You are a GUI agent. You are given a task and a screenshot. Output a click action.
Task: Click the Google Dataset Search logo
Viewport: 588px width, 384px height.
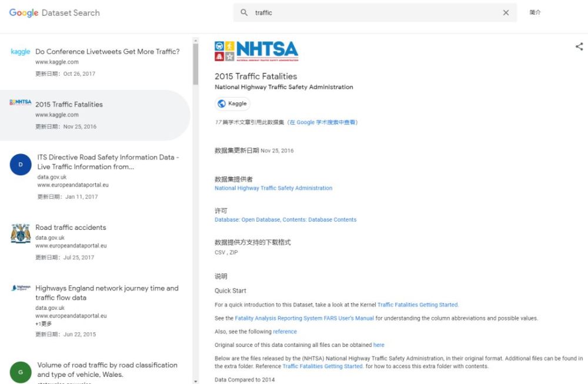point(54,13)
